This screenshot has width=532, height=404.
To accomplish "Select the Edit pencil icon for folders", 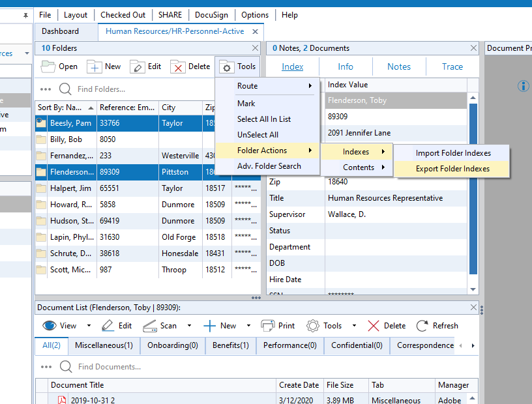I will click(138, 66).
